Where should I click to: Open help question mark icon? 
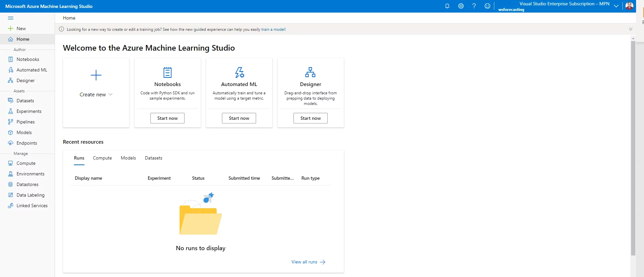coord(474,6)
